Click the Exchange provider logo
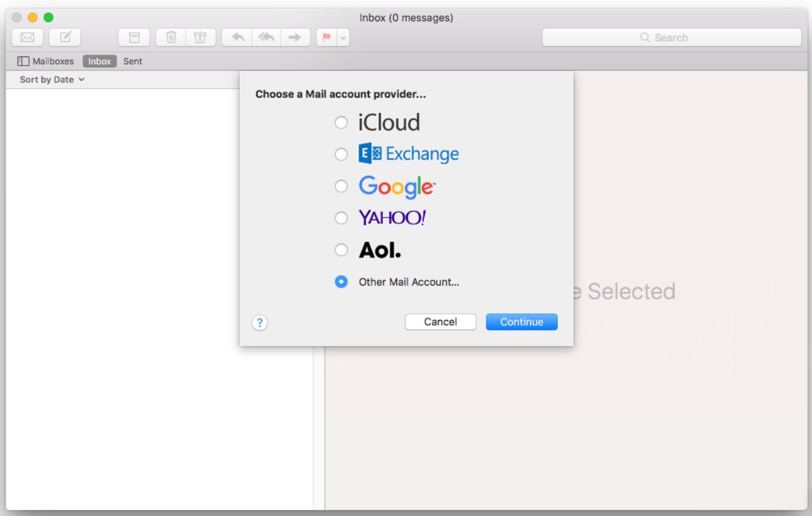The width and height of the screenshot is (812, 516). pyautogui.click(x=409, y=154)
